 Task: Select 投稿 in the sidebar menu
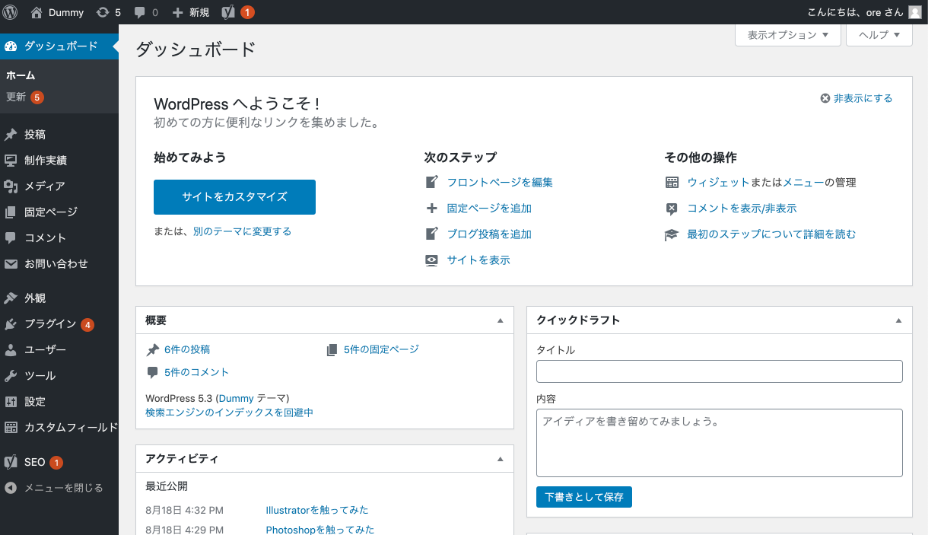point(35,134)
